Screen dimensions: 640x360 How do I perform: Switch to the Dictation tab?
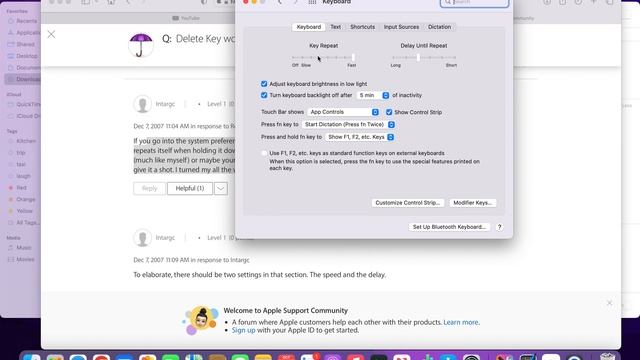pyautogui.click(x=440, y=27)
